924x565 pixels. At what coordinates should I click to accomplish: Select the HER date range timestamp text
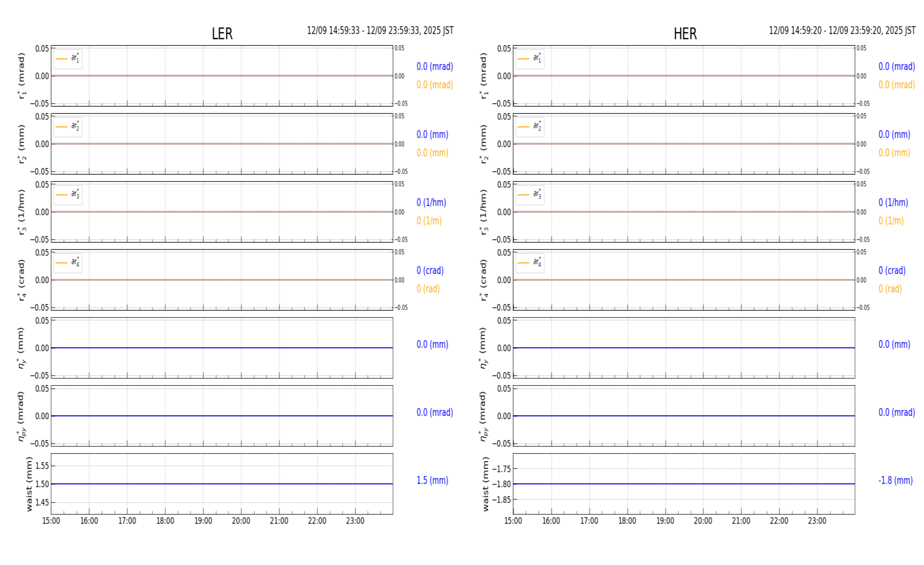842,31
